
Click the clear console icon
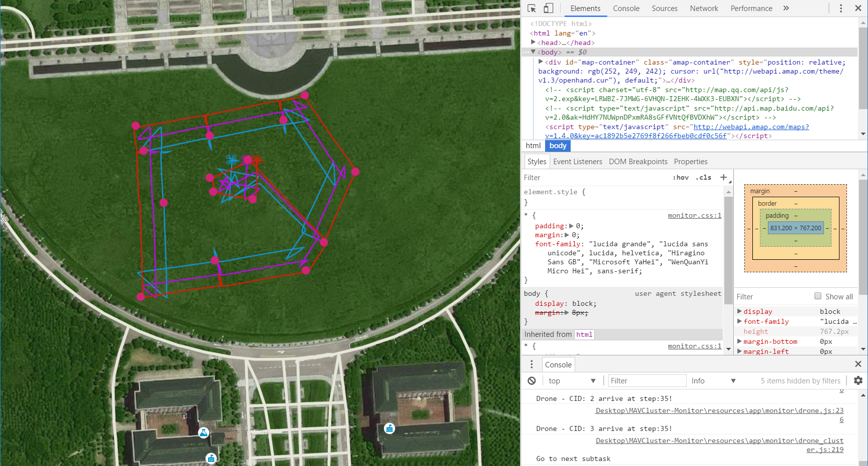click(532, 381)
